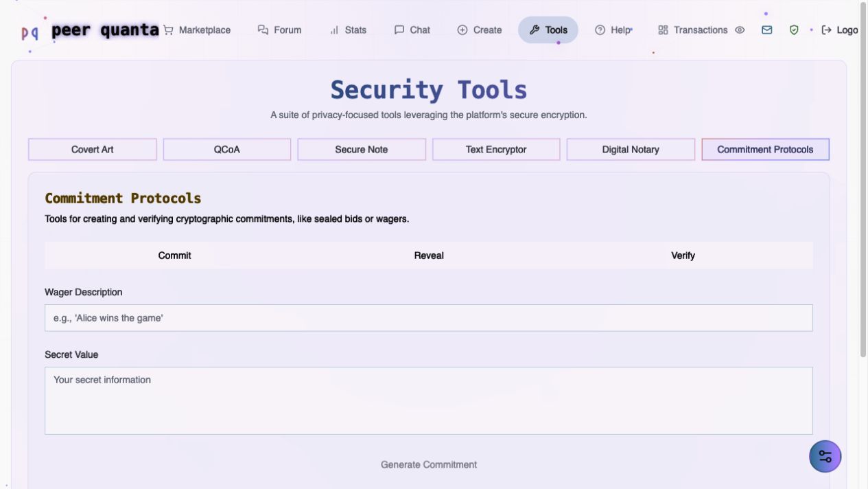Open the mail envelope icon

click(767, 30)
